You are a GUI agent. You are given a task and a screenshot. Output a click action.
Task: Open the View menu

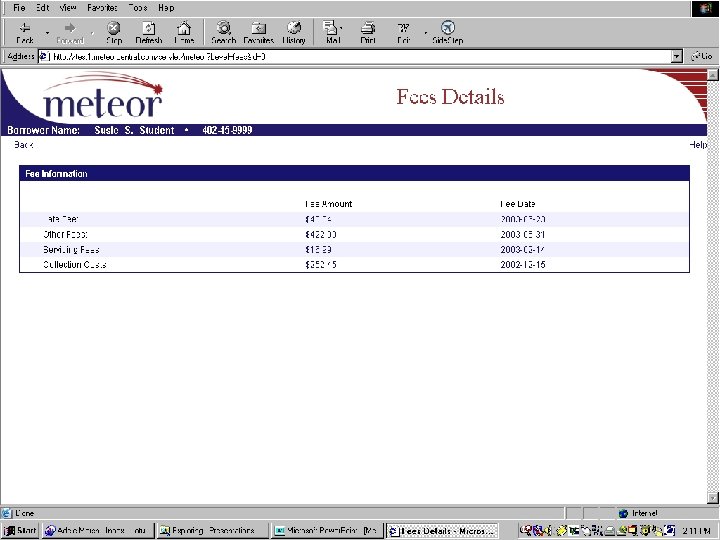click(68, 8)
